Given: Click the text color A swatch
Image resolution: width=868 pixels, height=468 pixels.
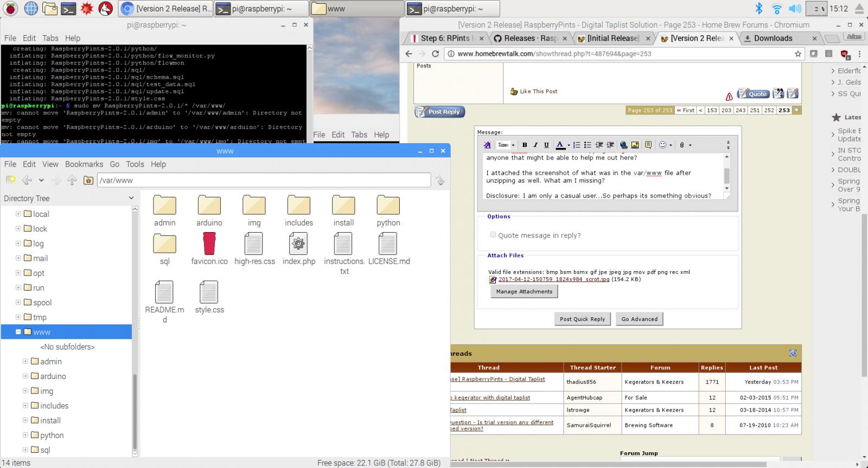Looking at the screenshot, I should tap(560, 145).
